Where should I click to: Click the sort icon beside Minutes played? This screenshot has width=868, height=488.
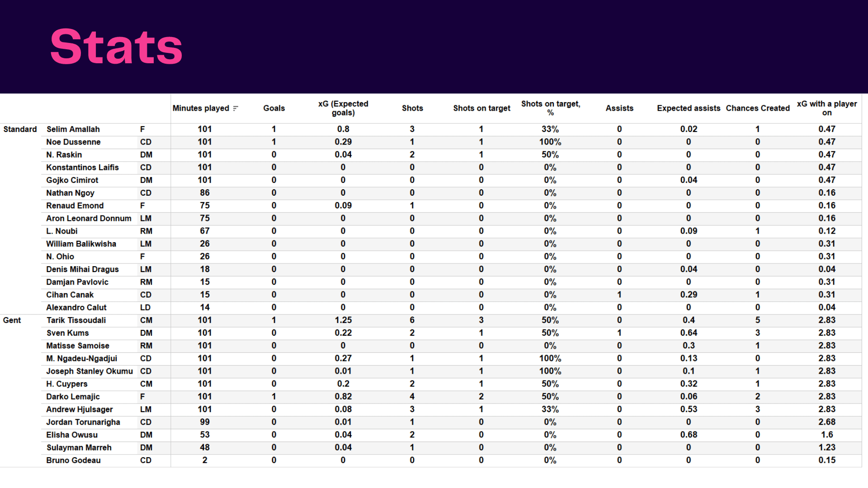236,108
